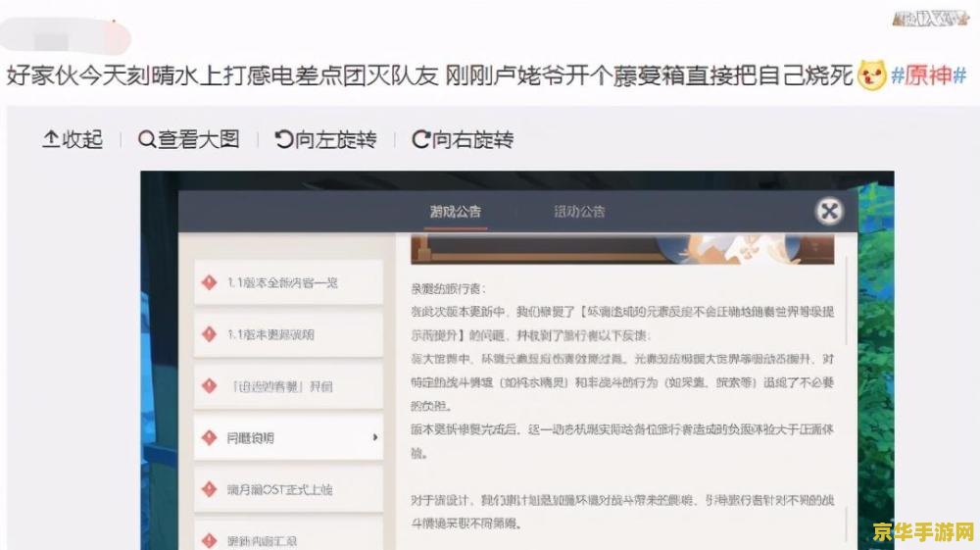
Task: Open the #原神# hashtag link
Action: [x=929, y=75]
